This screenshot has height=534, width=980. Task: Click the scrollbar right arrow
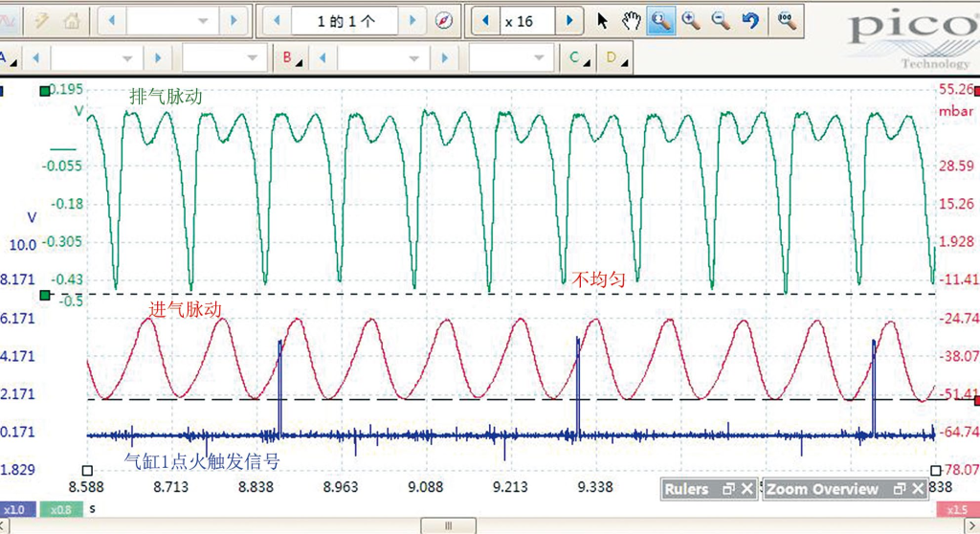pos(972,526)
